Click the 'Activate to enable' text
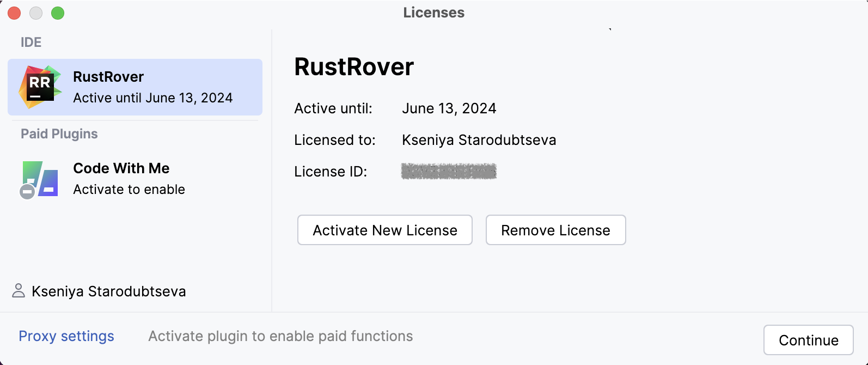 point(129,190)
